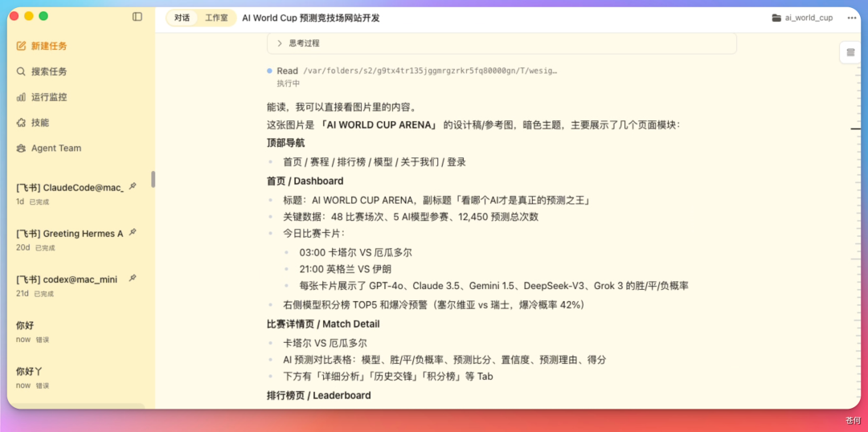
Task: Click the heading 排行榜页 / Leaderboard
Action: (319, 395)
